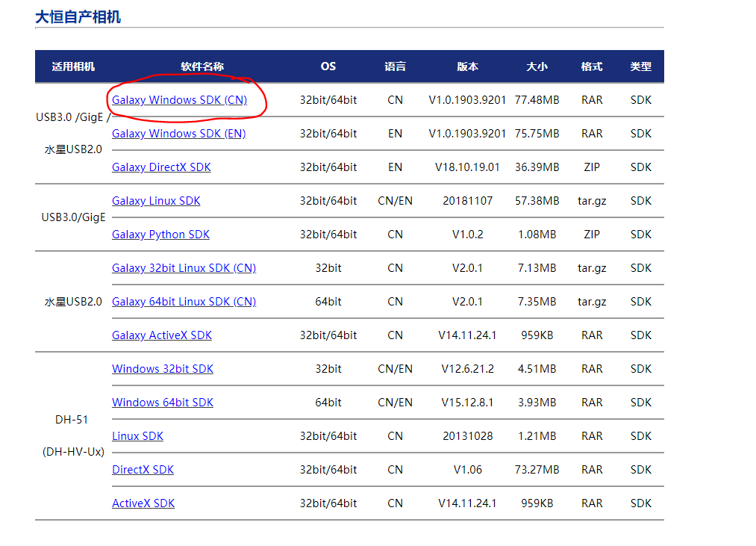
Task: Click the 适用相机 column header
Action: (x=73, y=66)
